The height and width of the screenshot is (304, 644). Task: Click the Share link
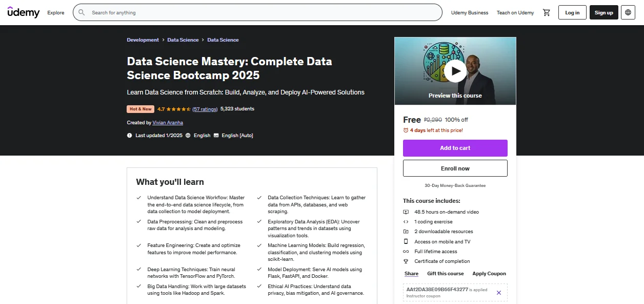click(x=411, y=274)
